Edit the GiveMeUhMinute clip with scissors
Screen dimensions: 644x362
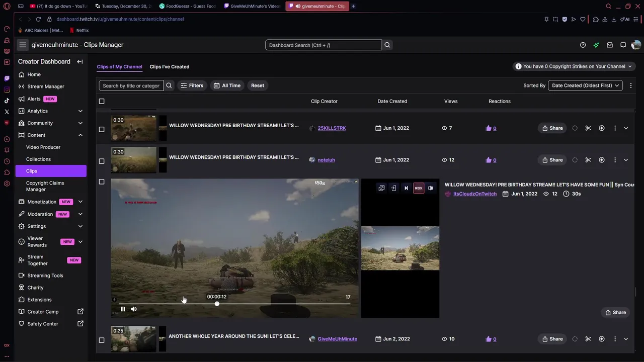click(x=588, y=339)
